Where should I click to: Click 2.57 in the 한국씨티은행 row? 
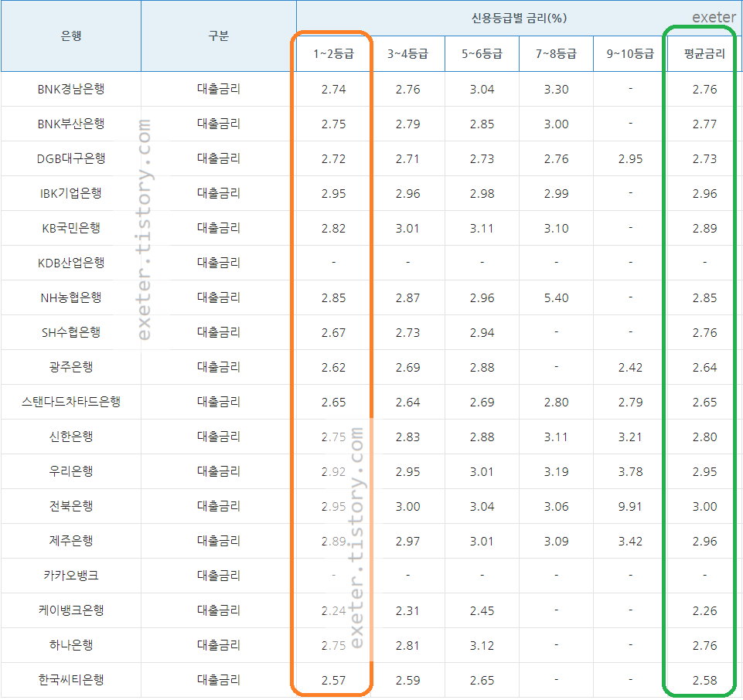point(333,681)
